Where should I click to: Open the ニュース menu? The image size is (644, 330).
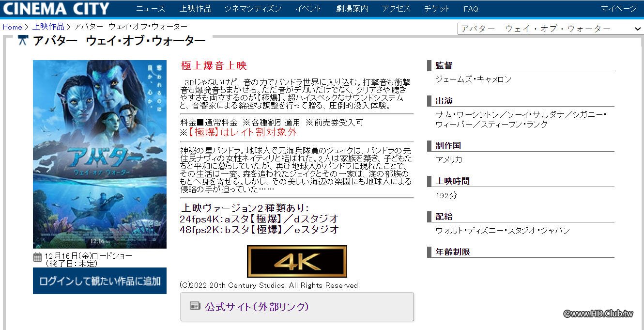151,9
